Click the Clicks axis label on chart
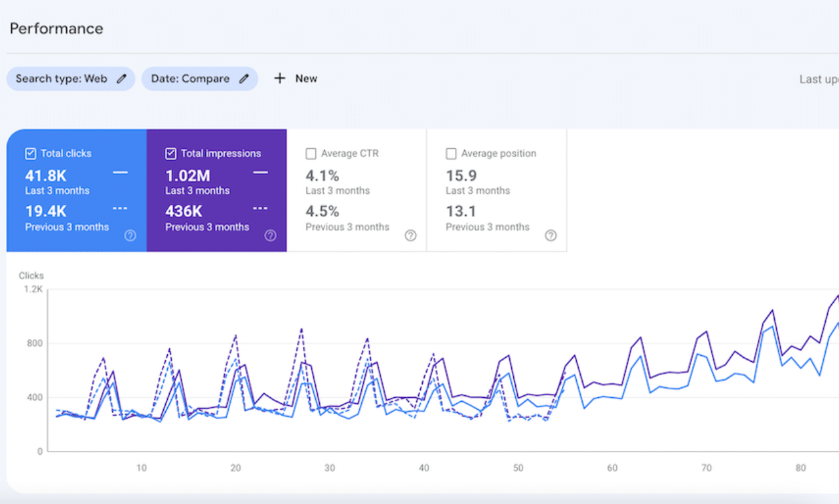The width and height of the screenshot is (839, 504). pos(31,275)
